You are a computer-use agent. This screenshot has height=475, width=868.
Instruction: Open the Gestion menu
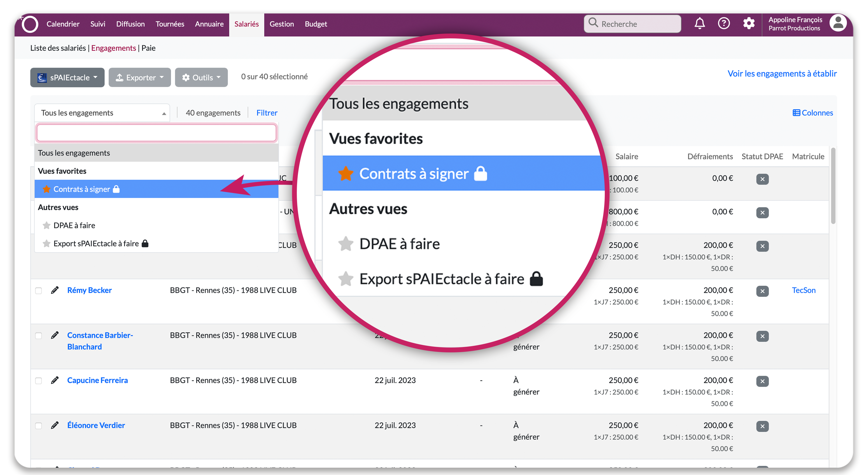tap(282, 24)
